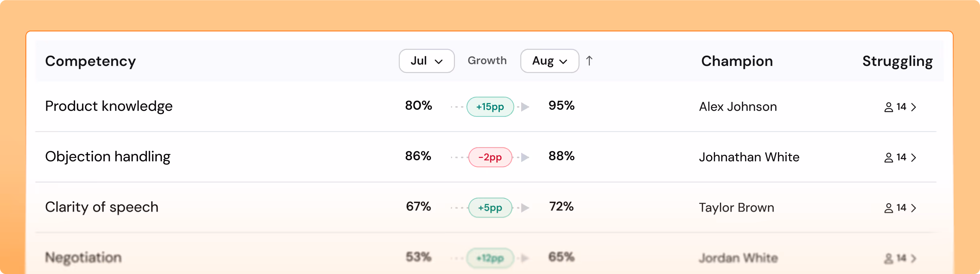This screenshot has width=980, height=274.
Task: Open the Jul month dropdown
Action: tap(426, 61)
